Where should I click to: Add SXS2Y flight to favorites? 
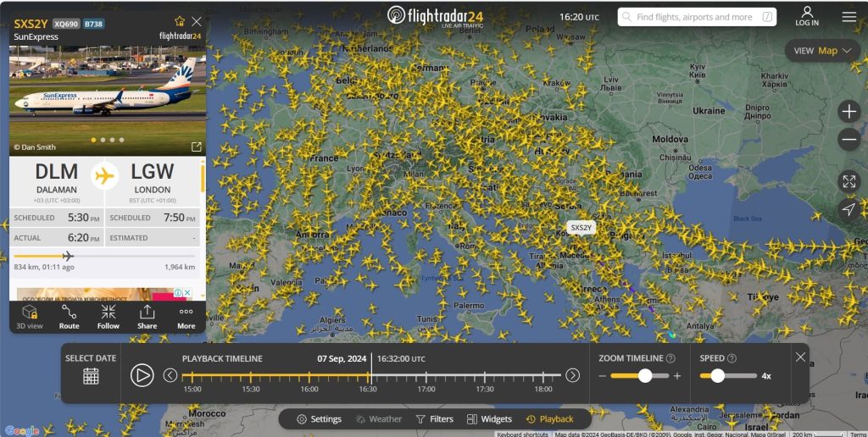click(179, 21)
